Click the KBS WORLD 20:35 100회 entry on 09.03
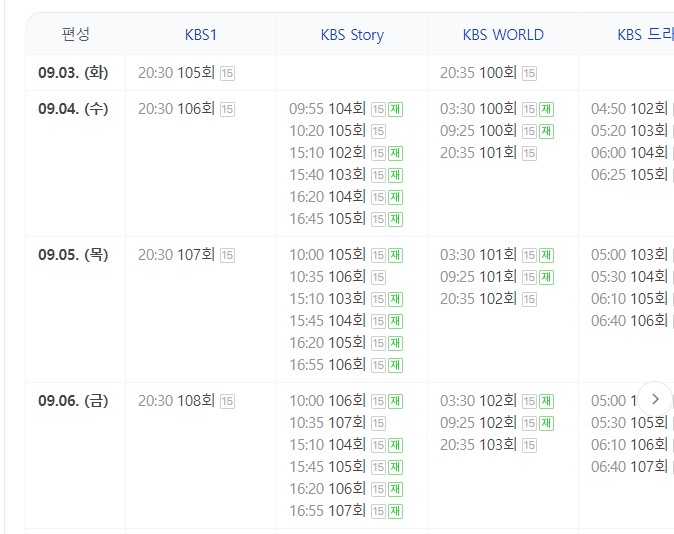 (x=478, y=73)
